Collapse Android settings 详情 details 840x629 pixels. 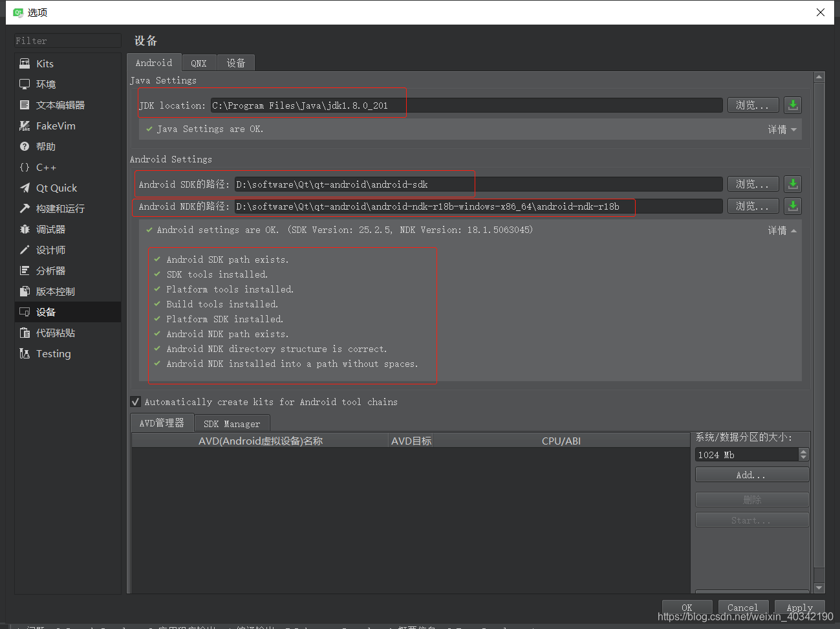tap(782, 230)
